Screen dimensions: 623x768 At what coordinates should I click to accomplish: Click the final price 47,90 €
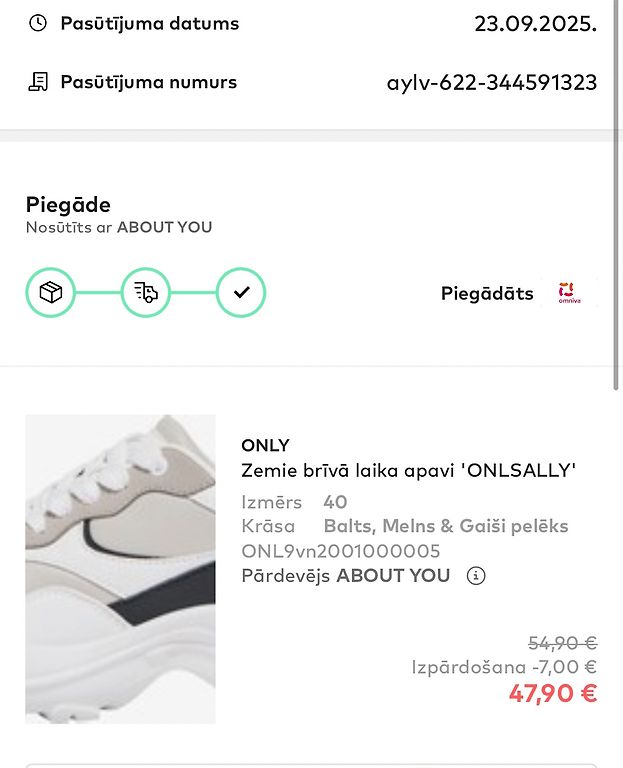pyautogui.click(x=552, y=694)
